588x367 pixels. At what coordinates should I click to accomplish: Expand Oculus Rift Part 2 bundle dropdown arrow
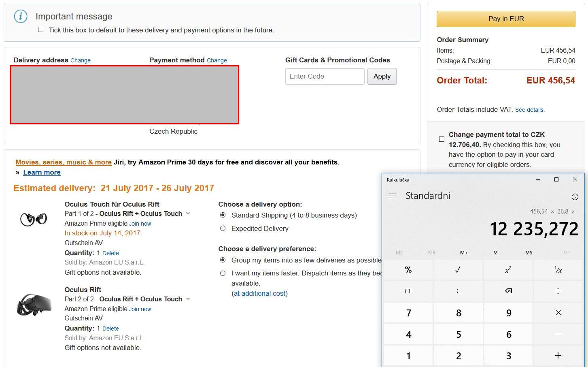coord(188,299)
